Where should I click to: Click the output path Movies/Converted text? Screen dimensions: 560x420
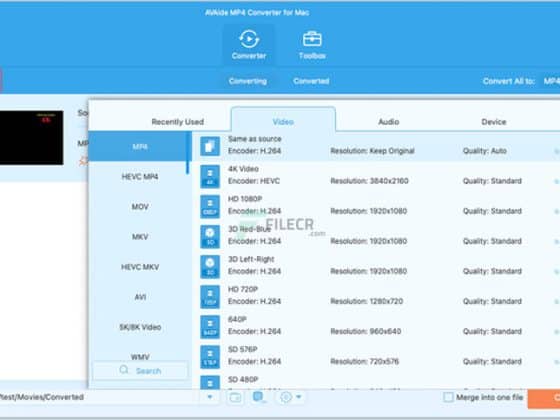pyautogui.click(x=42, y=397)
